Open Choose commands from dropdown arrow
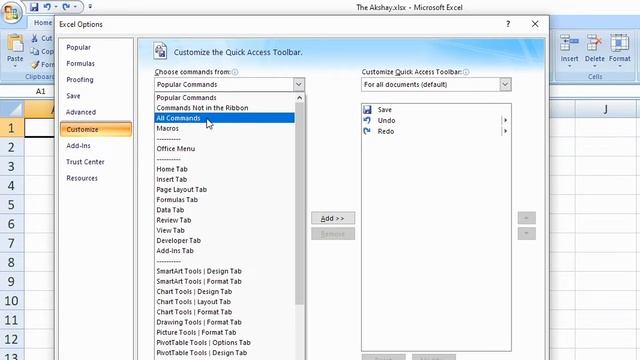Image resolution: width=640 pixels, height=360 pixels. [299, 84]
